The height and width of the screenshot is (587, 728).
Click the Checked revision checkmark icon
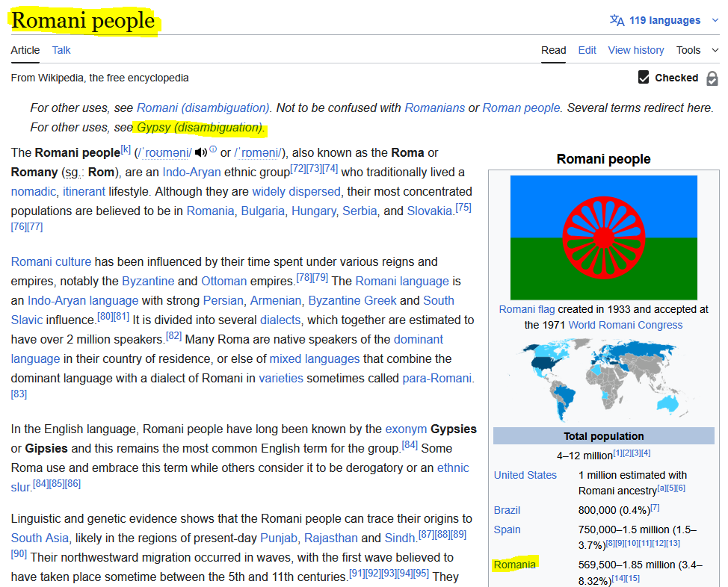tap(644, 78)
